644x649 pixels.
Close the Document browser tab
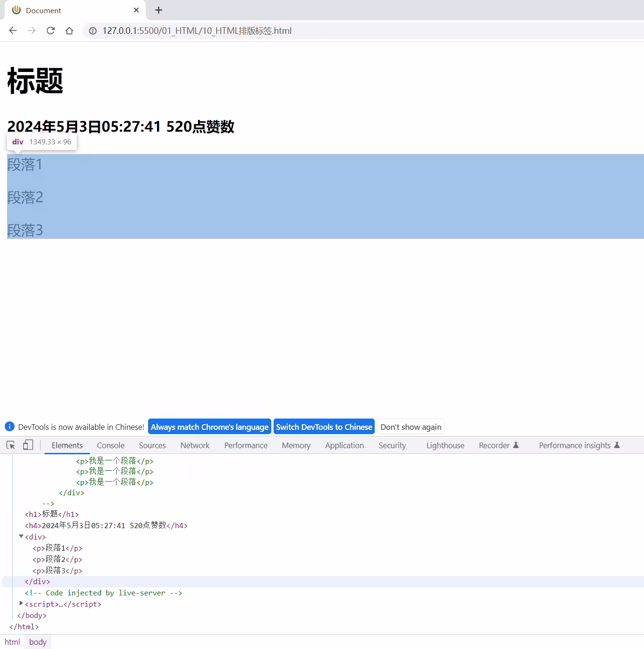136,10
